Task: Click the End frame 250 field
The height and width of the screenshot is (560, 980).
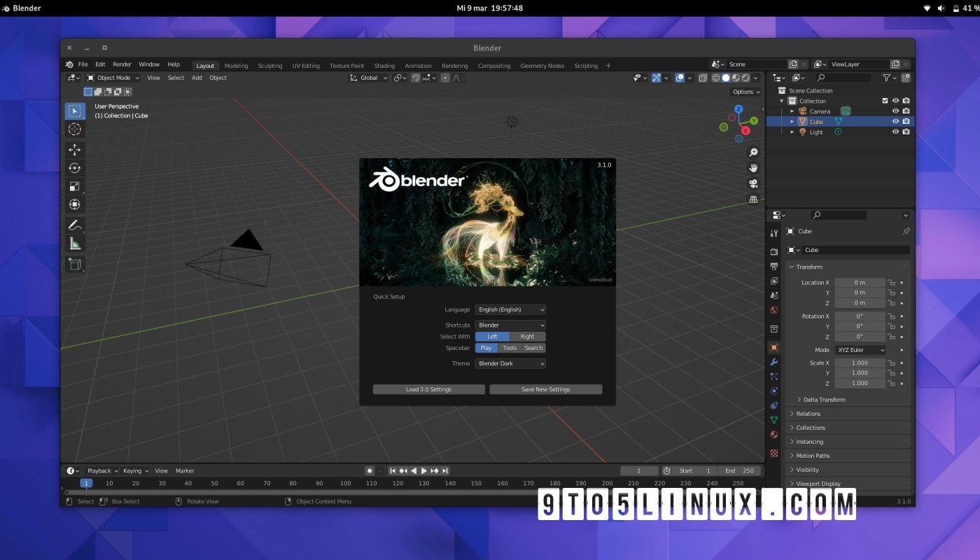Action: point(738,471)
